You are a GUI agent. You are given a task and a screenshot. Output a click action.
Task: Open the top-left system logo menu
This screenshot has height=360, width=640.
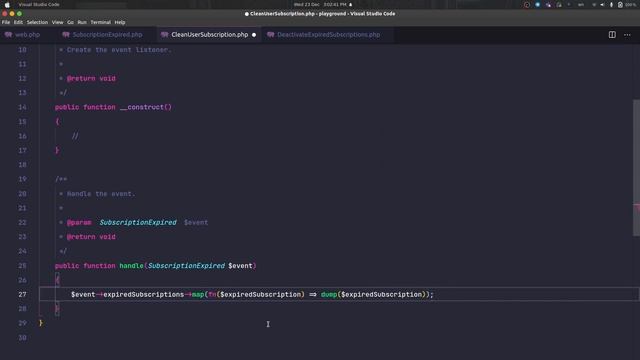tap(7, 4)
